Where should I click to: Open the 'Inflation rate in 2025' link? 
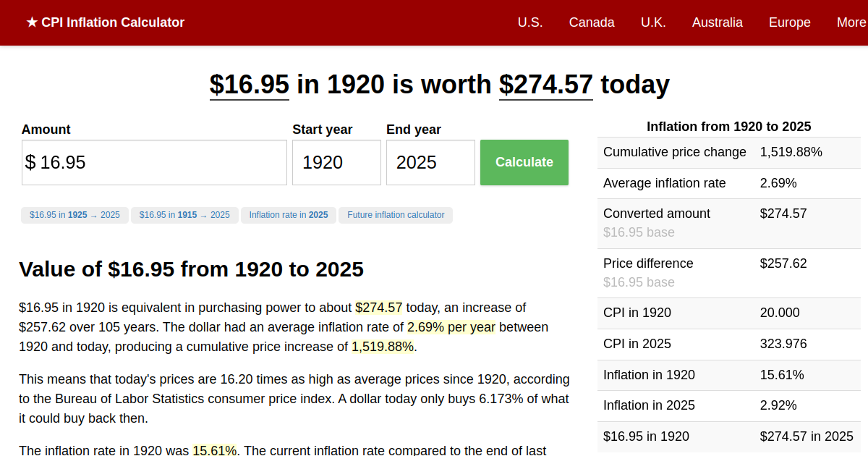[x=288, y=215]
